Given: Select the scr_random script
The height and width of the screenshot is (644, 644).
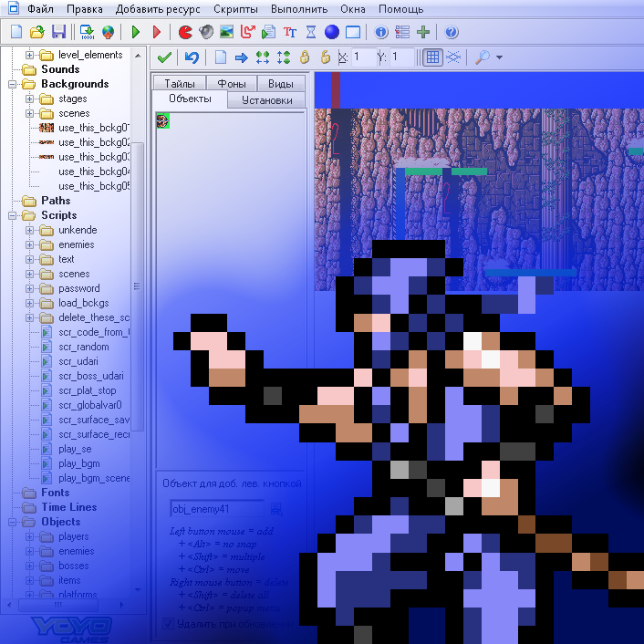Looking at the screenshot, I should 83,347.
